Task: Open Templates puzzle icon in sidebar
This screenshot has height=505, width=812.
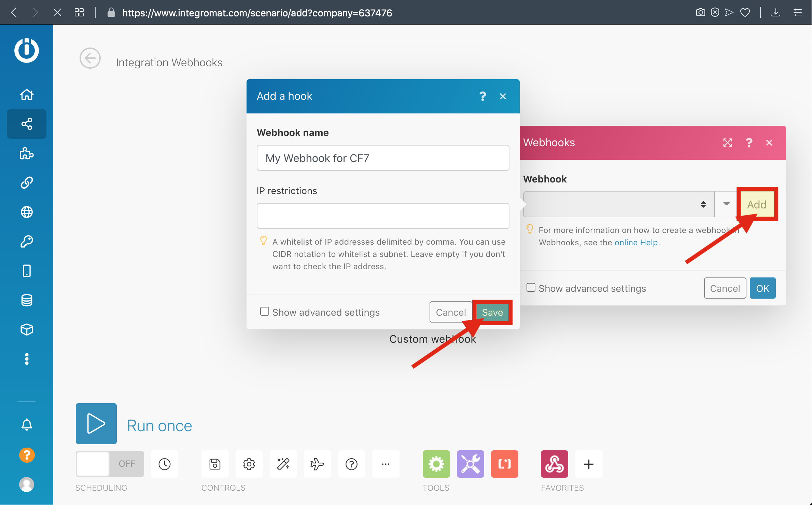Action: tap(27, 153)
